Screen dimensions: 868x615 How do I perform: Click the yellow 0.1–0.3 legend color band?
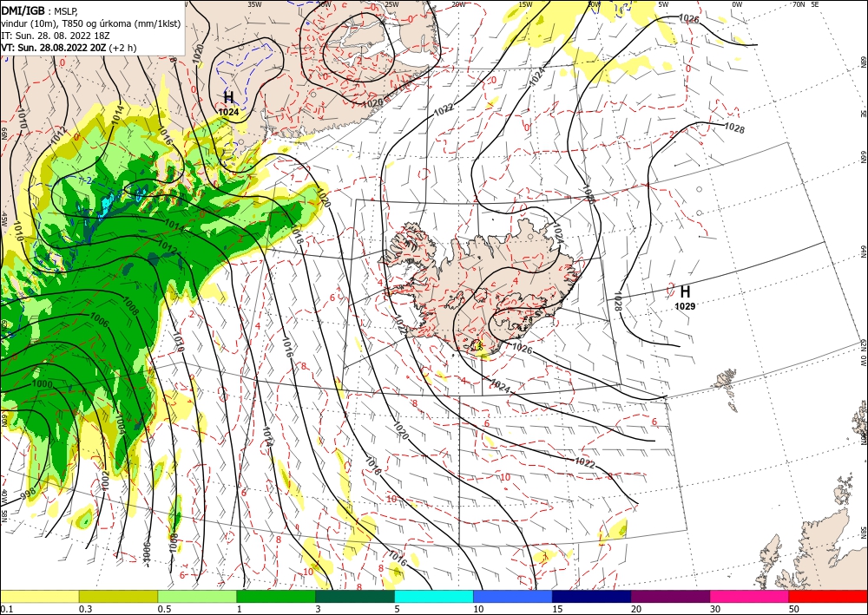[39, 596]
